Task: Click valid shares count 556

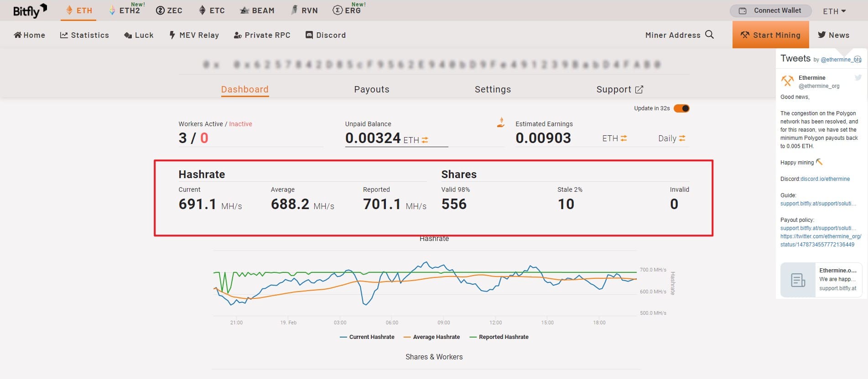Action: pyautogui.click(x=454, y=204)
